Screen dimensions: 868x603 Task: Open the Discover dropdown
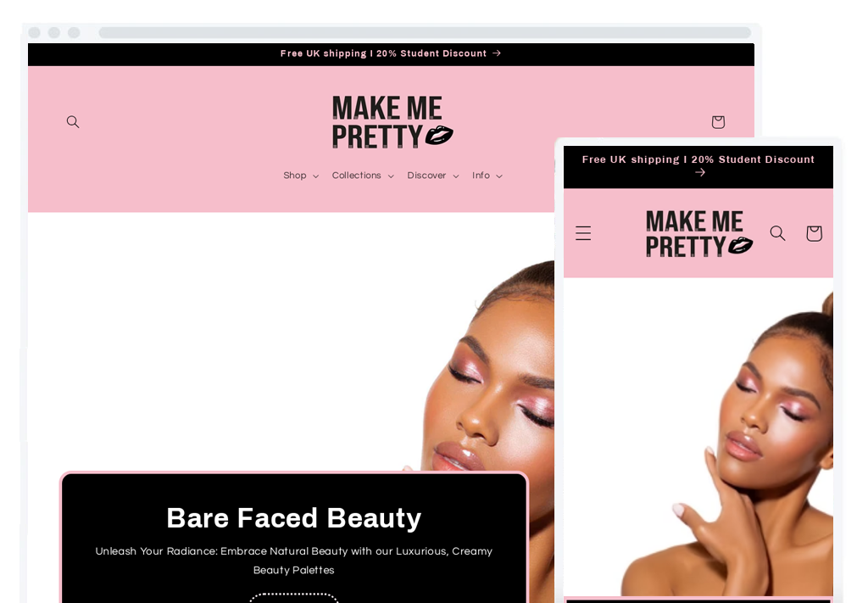tap(432, 176)
